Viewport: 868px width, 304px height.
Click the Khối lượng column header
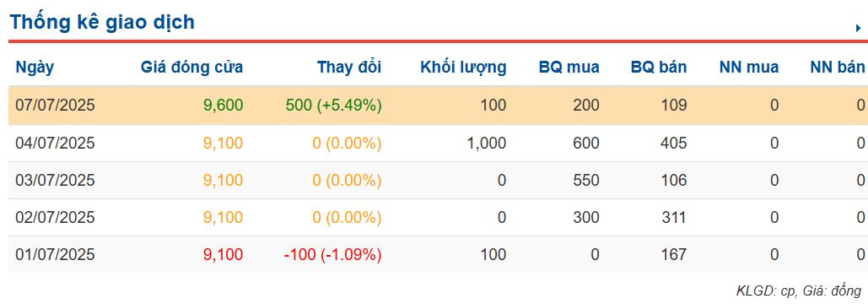point(463,68)
